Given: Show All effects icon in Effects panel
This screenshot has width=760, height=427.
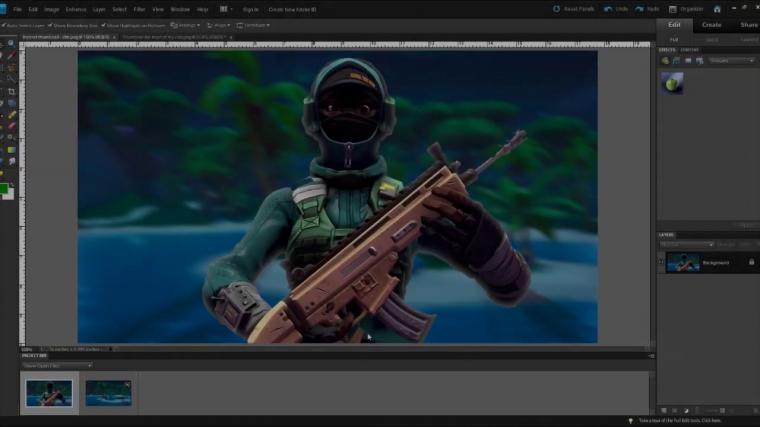Looking at the screenshot, I should (700, 61).
